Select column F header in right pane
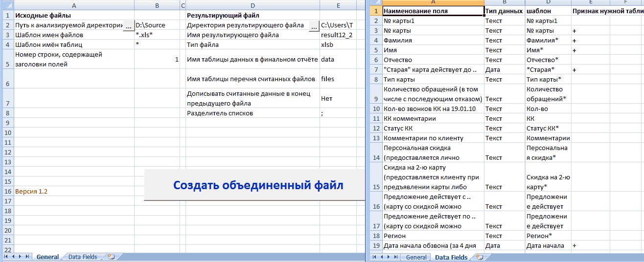Viewport: 644px width, 262px height. click(626, 2)
